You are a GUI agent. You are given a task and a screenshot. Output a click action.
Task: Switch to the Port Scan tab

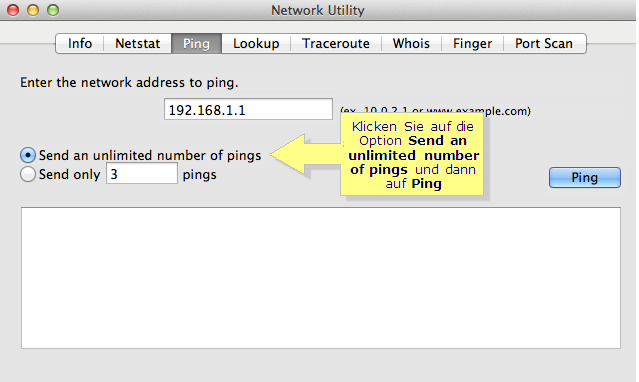pos(544,44)
